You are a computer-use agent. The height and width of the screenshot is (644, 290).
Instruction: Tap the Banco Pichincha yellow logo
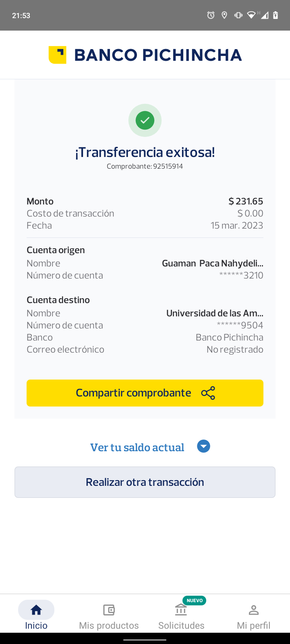(57, 55)
